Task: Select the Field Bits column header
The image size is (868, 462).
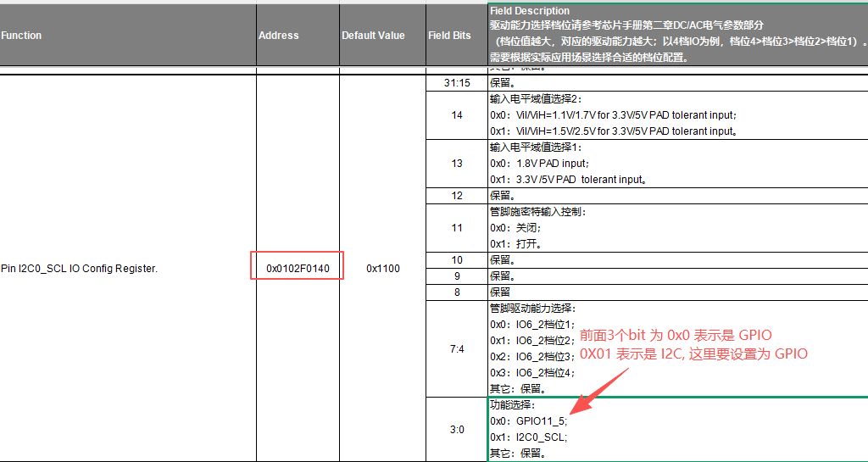Action: coord(457,36)
